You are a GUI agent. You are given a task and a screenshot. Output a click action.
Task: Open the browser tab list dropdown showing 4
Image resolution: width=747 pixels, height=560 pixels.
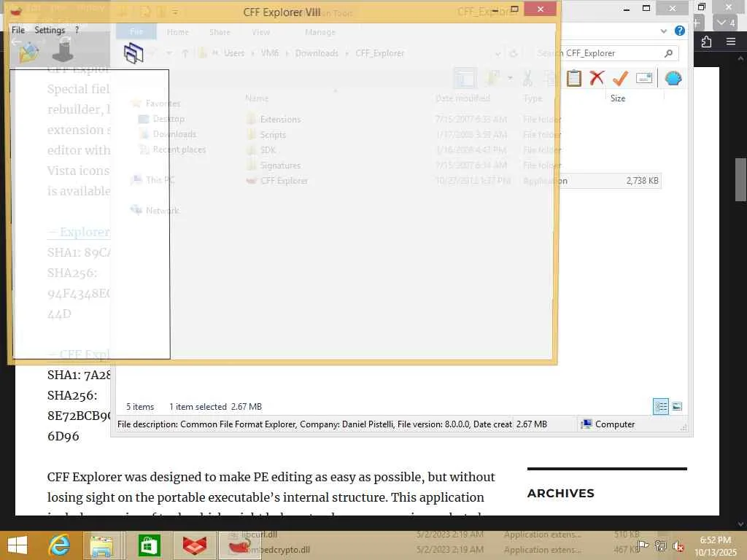(x=726, y=23)
